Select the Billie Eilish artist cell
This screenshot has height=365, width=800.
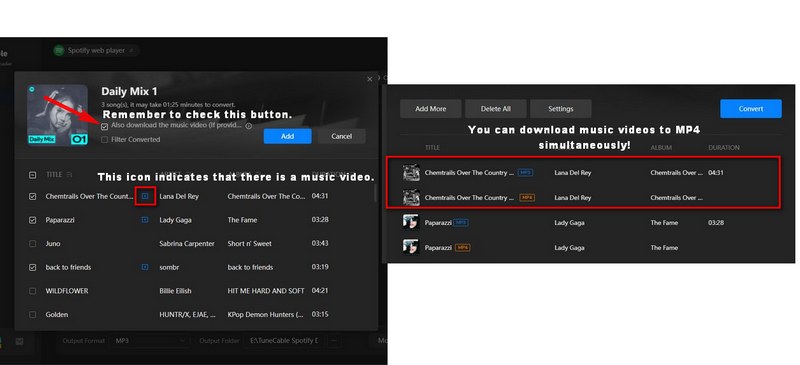[x=176, y=291]
